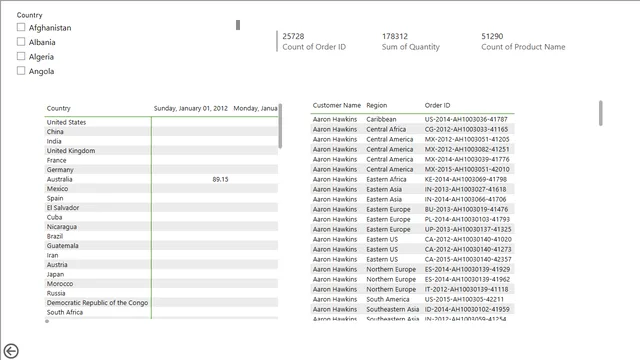Image resolution: width=640 pixels, height=360 pixels.
Task: Click order ID-2014-AH10030102-41959
Action: (467, 309)
